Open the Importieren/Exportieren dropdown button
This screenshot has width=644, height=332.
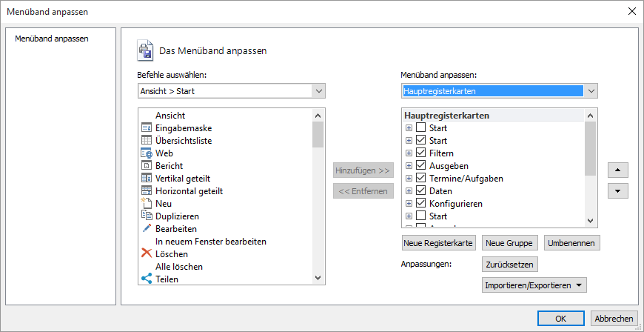point(533,285)
